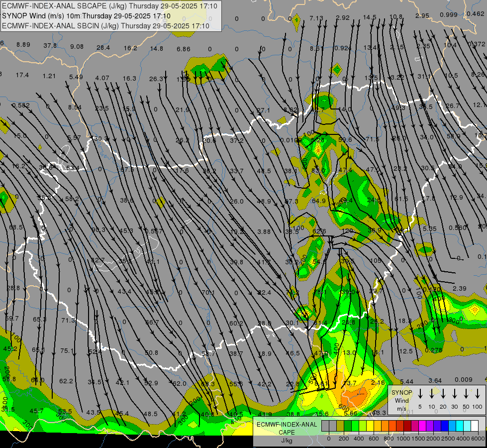Viewport: 487px width, 448px height.
Task: Click the 60.2 value on the map
Action: (236, 324)
